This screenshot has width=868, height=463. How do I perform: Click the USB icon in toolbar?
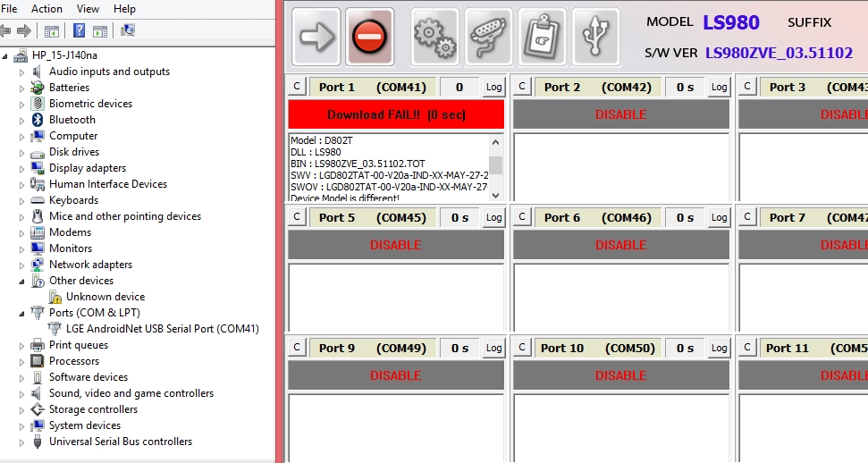(595, 37)
